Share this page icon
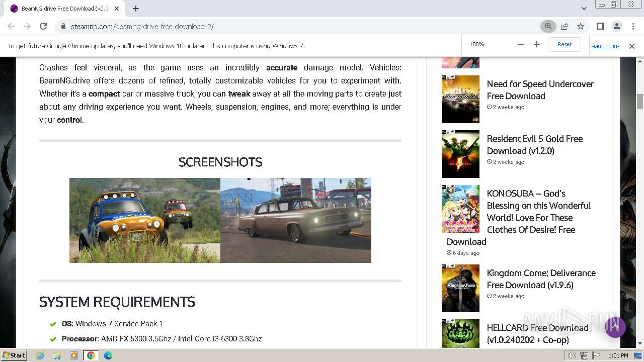 coord(565,26)
